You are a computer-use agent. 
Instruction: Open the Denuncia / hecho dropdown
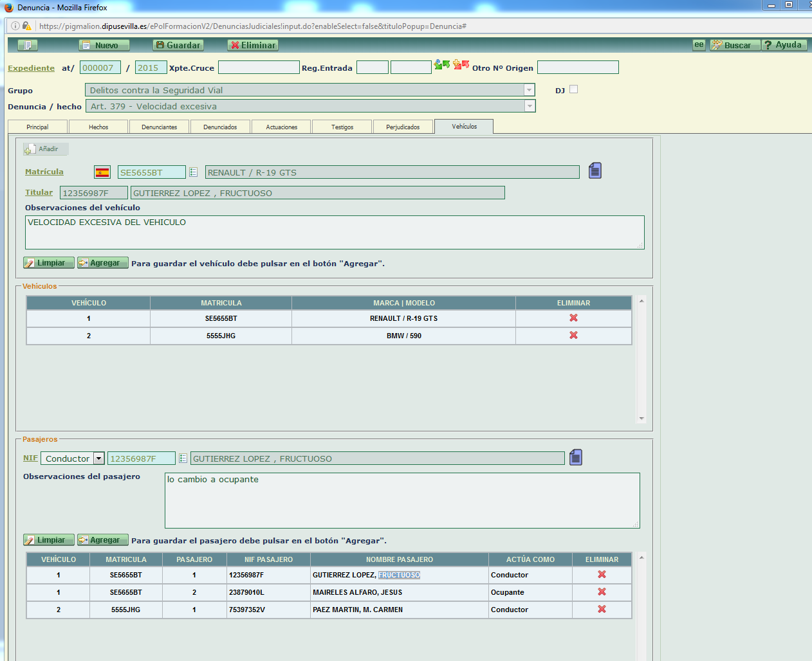click(530, 106)
